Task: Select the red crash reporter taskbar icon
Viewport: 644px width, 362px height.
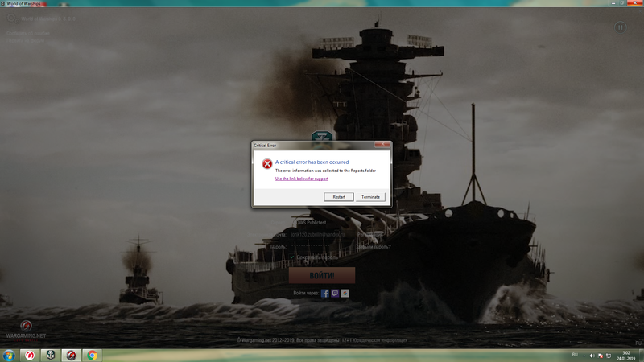Action: click(x=72, y=355)
